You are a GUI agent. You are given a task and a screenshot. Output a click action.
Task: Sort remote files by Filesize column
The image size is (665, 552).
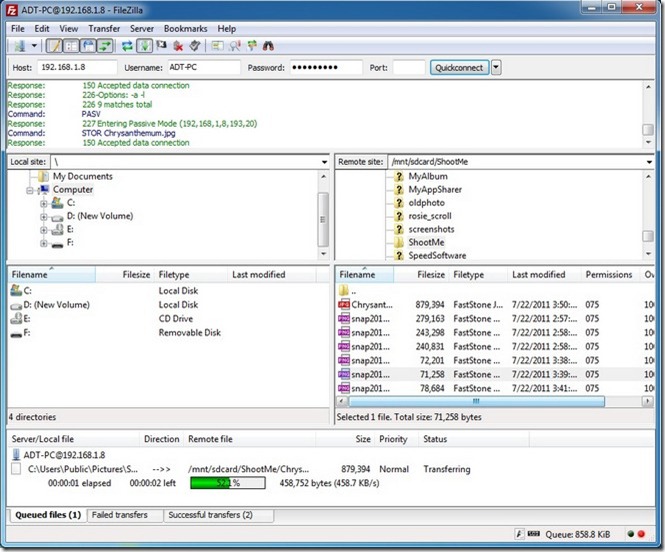coord(431,274)
